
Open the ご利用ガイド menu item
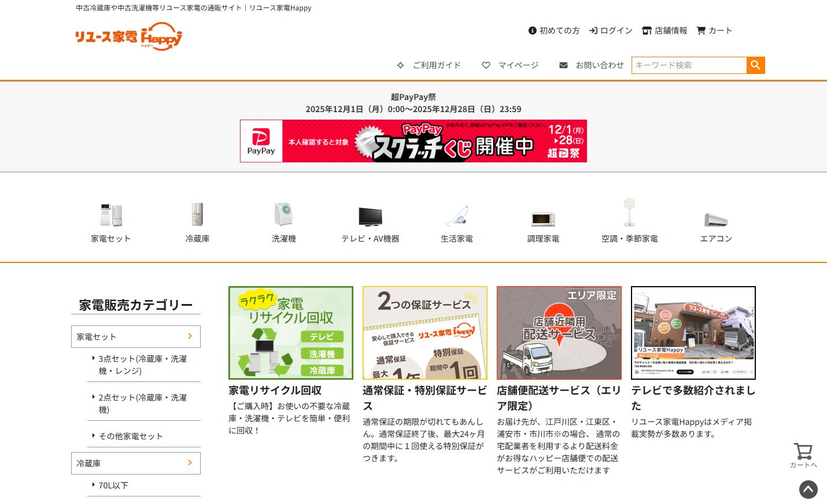428,65
